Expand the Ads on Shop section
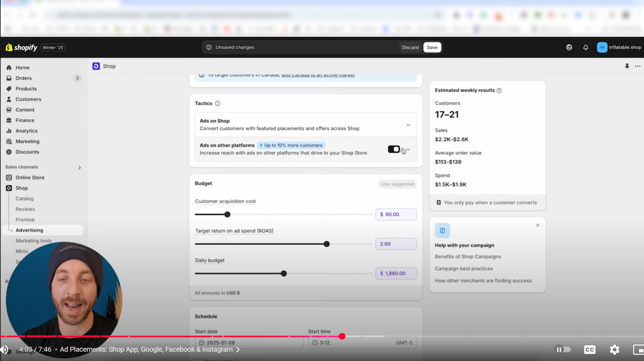The width and height of the screenshot is (644, 361). [408, 125]
